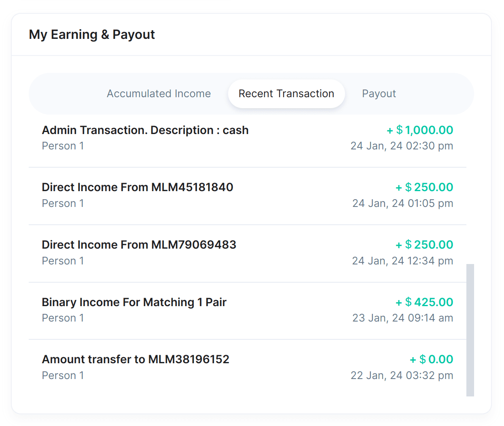Select Direct Income From MLM45181840 row

point(138,187)
